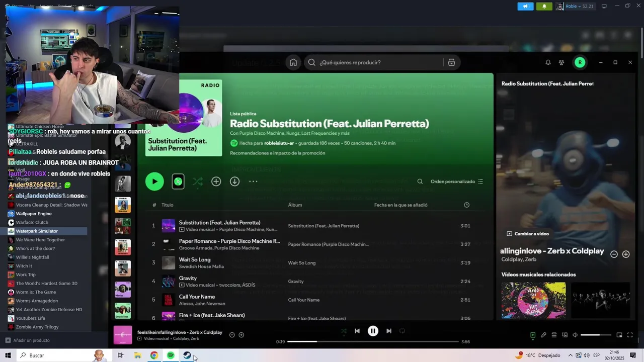Click 'Cambiar a video' in now playing panel
Viewport: 644px width, 362px height.
point(528,234)
